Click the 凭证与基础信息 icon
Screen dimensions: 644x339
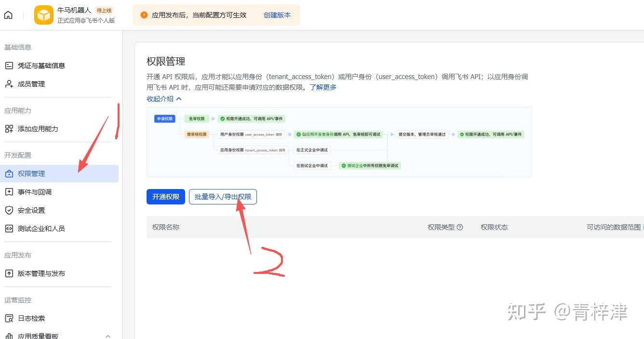tap(9, 66)
